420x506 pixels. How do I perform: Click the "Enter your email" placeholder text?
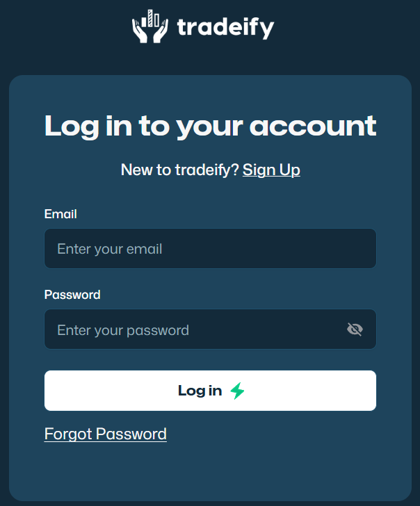click(x=109, y=249)
